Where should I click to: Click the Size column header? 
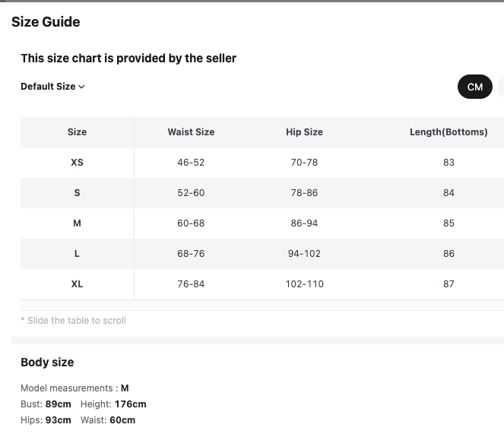coord(77,132)
